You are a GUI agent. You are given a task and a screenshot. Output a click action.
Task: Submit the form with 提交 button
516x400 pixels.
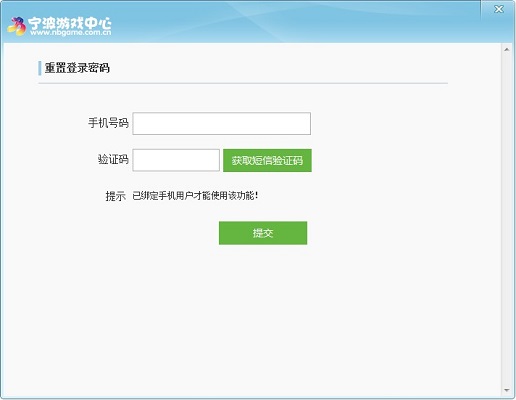click(x=263, y=233)
